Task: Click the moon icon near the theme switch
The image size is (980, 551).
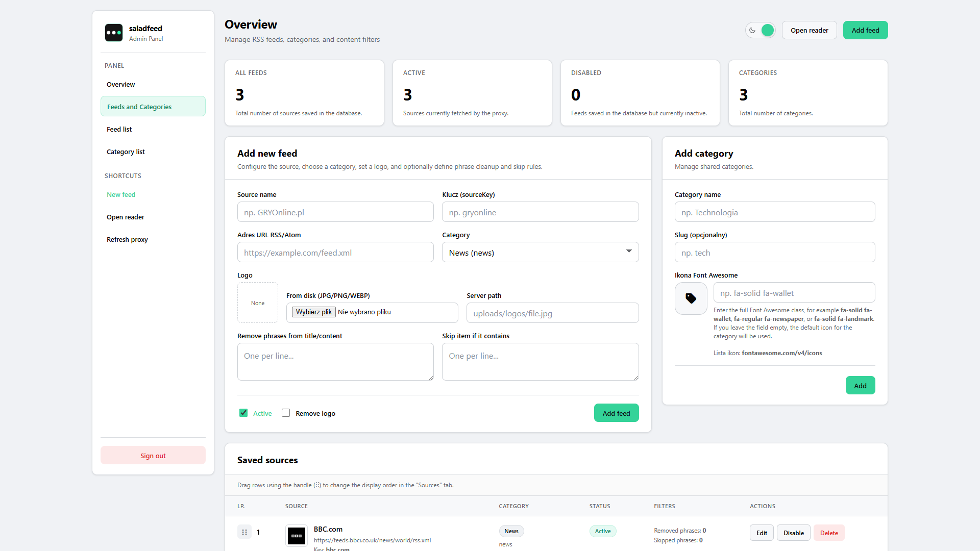Action: (x=752, y=30)
